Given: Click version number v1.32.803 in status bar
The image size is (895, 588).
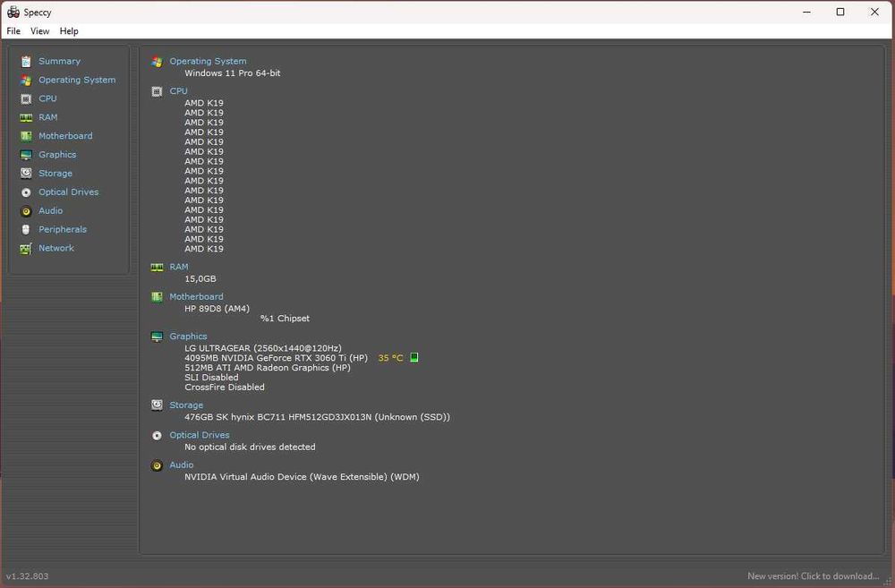Looking at the screenshot, I should (x=28, y=576).
